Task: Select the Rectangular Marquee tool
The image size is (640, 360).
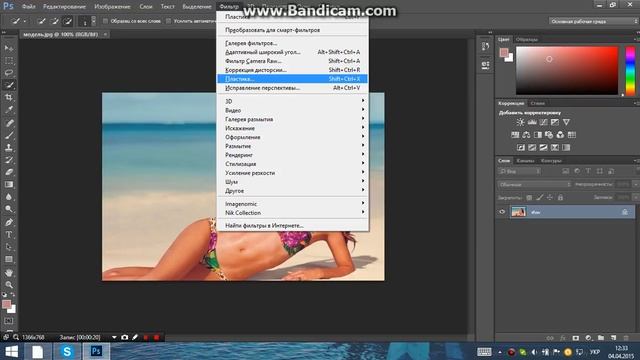Action: (x=9, y=60)
